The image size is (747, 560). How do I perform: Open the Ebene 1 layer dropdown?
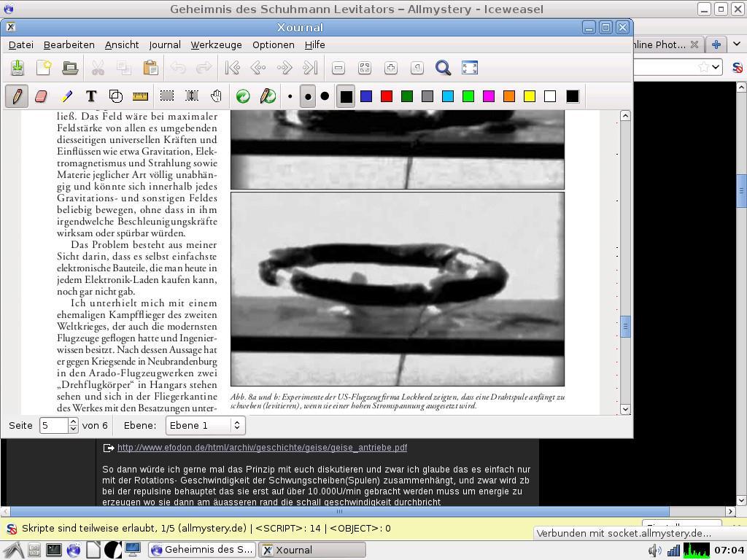click(x=205, y=425)
